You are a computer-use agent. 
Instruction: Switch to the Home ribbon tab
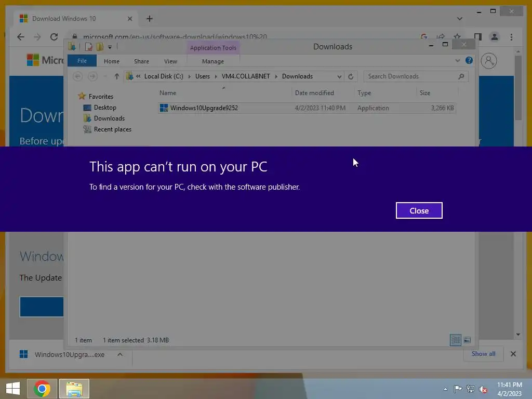point(112,61)
